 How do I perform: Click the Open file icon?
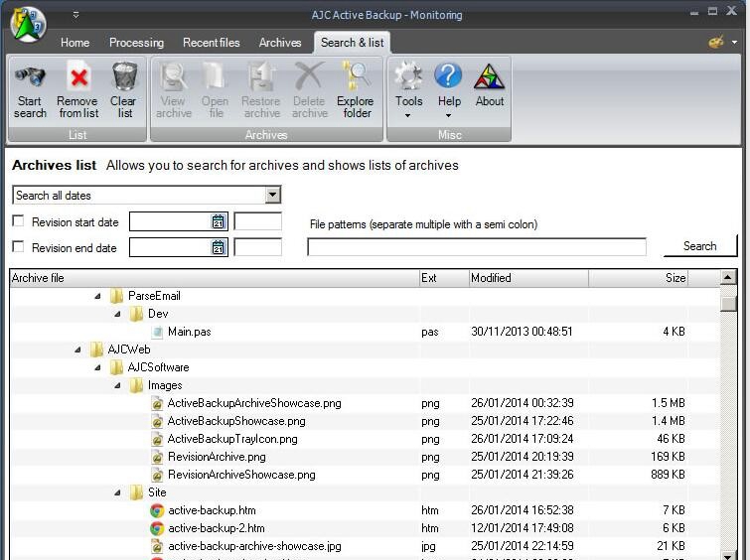[x=215, y=76]
